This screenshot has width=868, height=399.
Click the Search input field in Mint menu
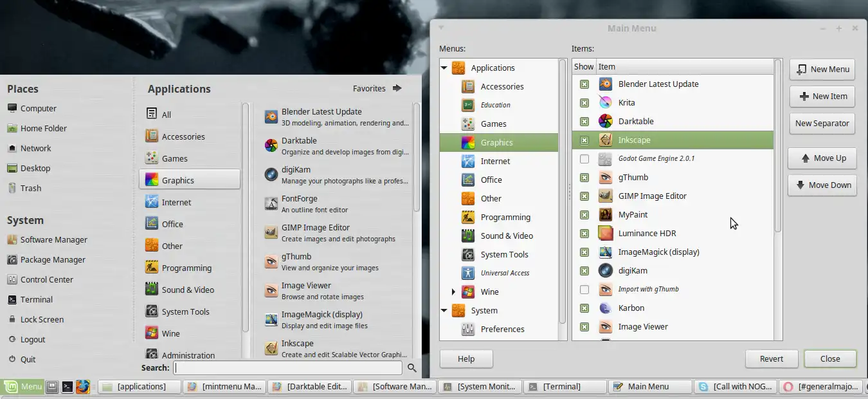288,367
